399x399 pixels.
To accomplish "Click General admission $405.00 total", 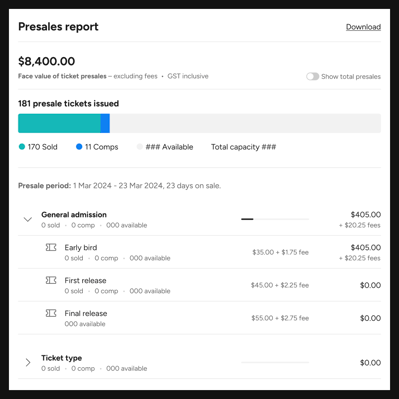I will pyautogui.click(x=366, y=215).
